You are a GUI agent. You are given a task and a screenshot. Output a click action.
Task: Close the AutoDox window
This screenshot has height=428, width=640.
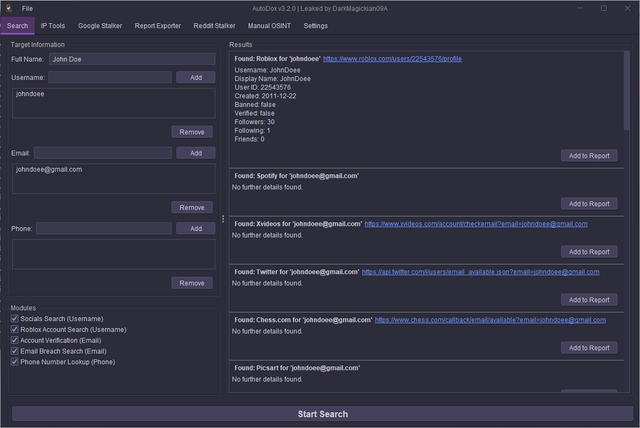[627, 8]
